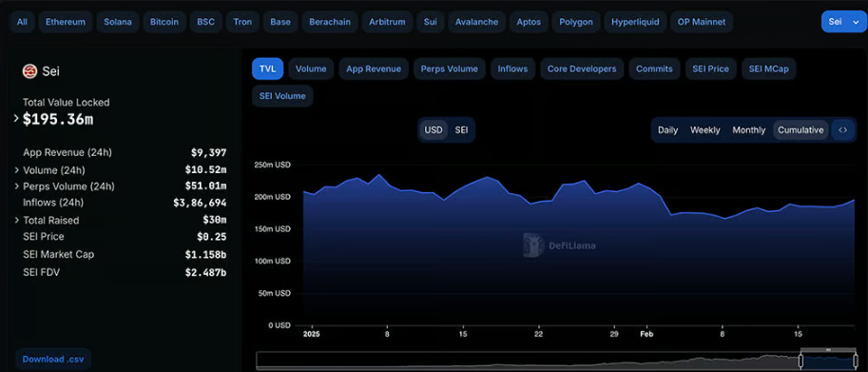
Task: Click the SEI Price value $0.25
Action: pyautogui.click(x=211, y=237)
